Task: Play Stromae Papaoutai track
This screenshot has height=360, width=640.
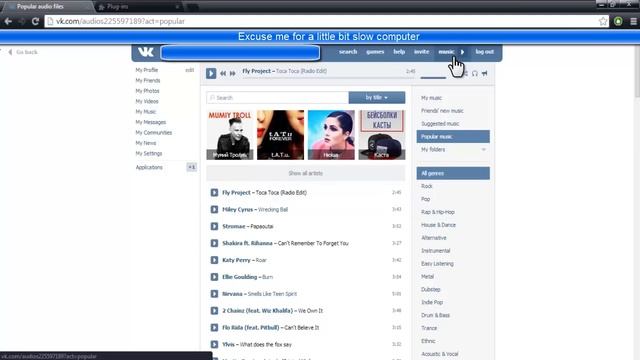Action: [x=214, y=226]
